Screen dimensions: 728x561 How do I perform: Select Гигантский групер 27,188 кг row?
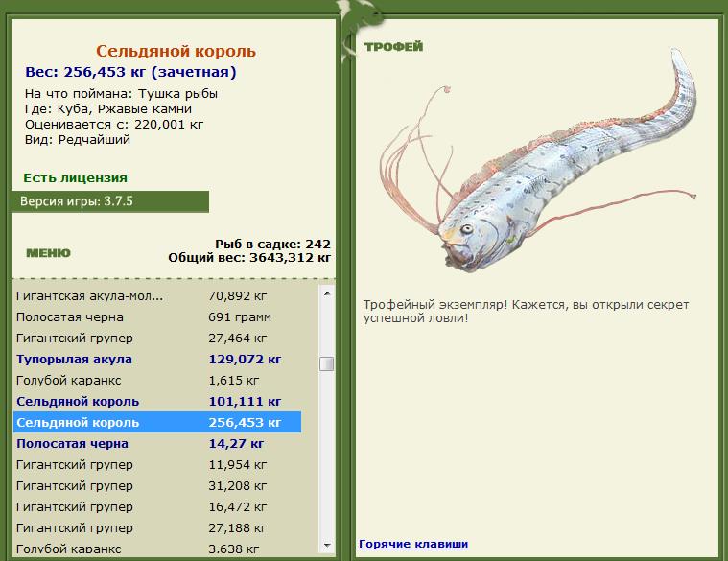(x=157, y=528)
